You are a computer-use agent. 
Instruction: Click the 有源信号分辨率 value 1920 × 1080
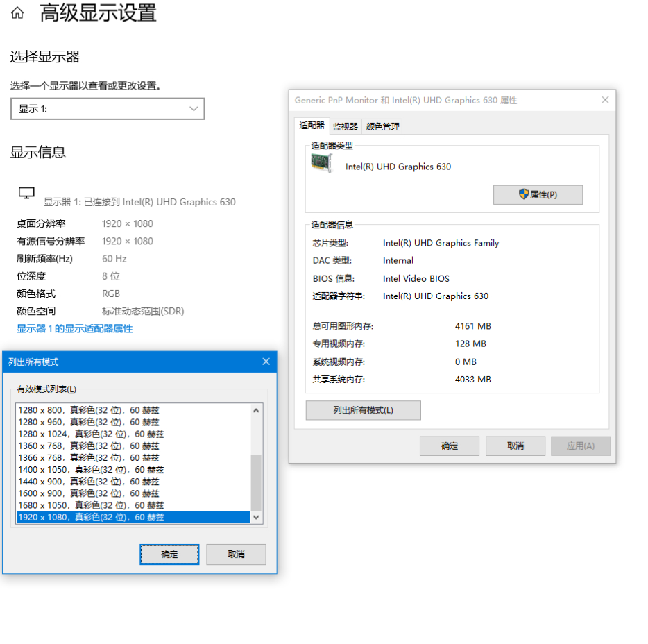pyautogui.click(x=127, y=241)
